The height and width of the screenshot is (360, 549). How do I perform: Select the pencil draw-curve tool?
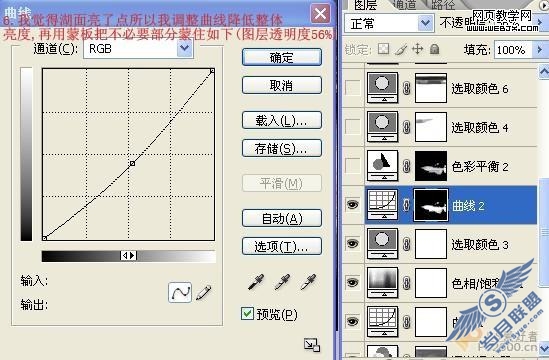tap(203, 292)
